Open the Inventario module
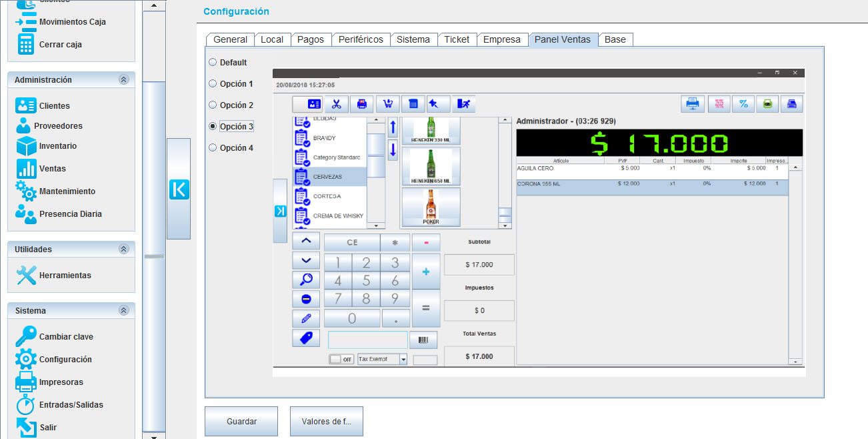Viewport: 868px width, 439px height. (x=57, y=146)
